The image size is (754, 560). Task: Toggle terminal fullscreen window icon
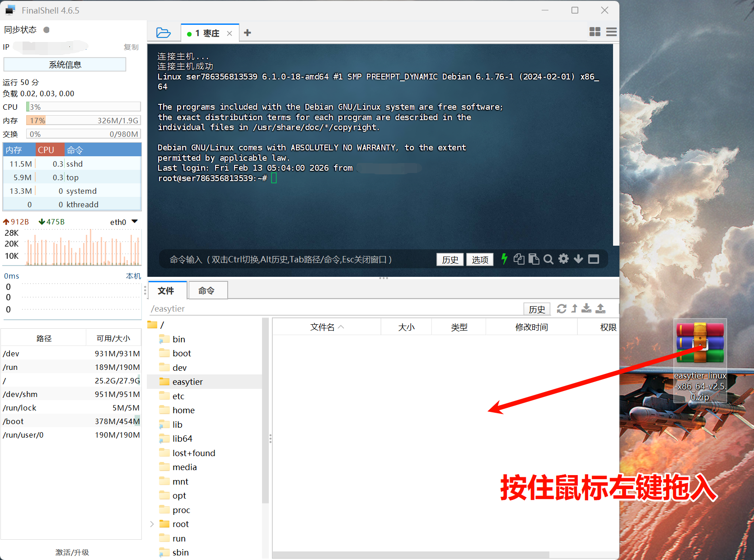(594, 259)
